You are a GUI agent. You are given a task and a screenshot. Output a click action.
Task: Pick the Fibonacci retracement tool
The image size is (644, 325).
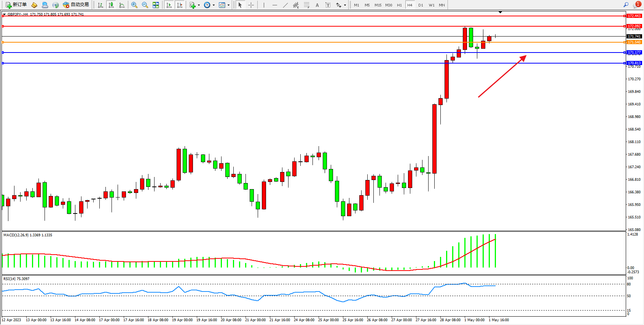coord(306,5)
